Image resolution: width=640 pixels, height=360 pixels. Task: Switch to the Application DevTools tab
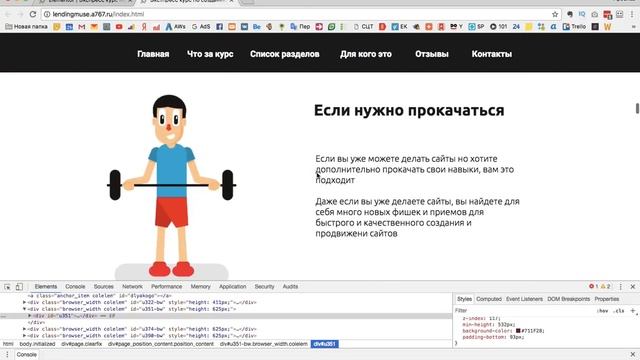tap(233, 287)
